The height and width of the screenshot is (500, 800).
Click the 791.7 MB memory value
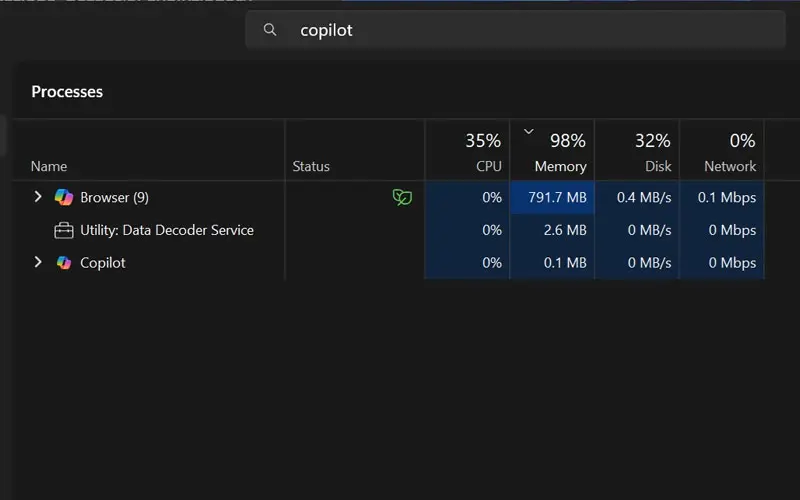[x=557, y=197]
